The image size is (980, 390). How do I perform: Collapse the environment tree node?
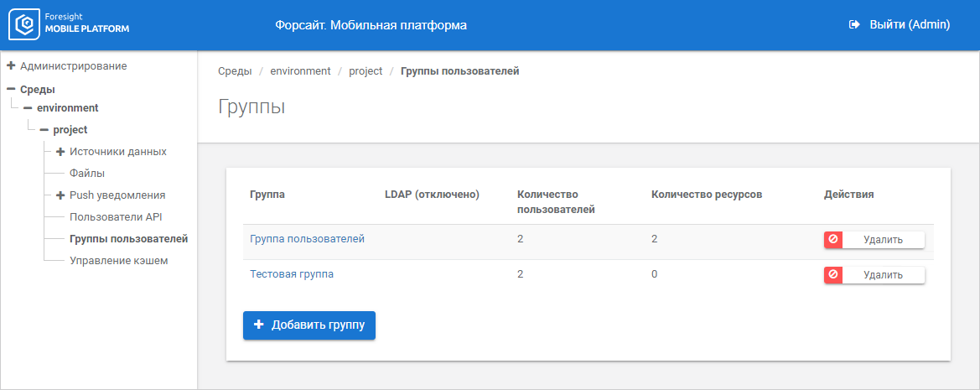(28, 108)
